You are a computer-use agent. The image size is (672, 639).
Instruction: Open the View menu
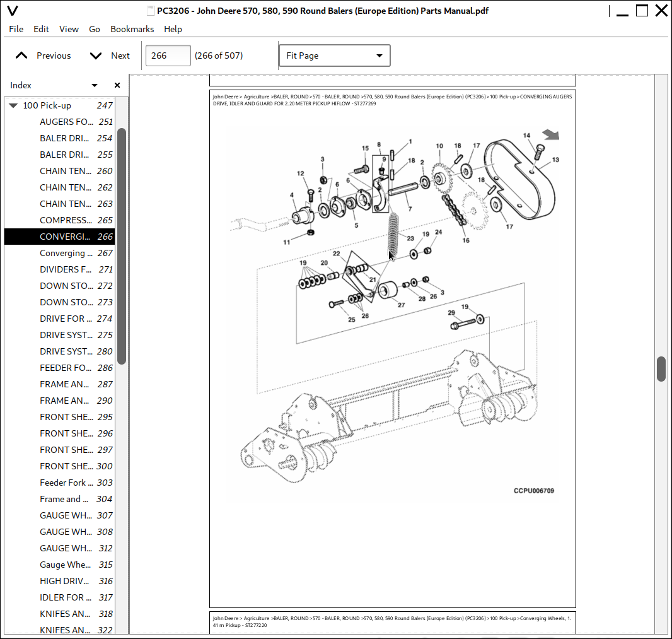pyautogui.click(x=69, y=29)
